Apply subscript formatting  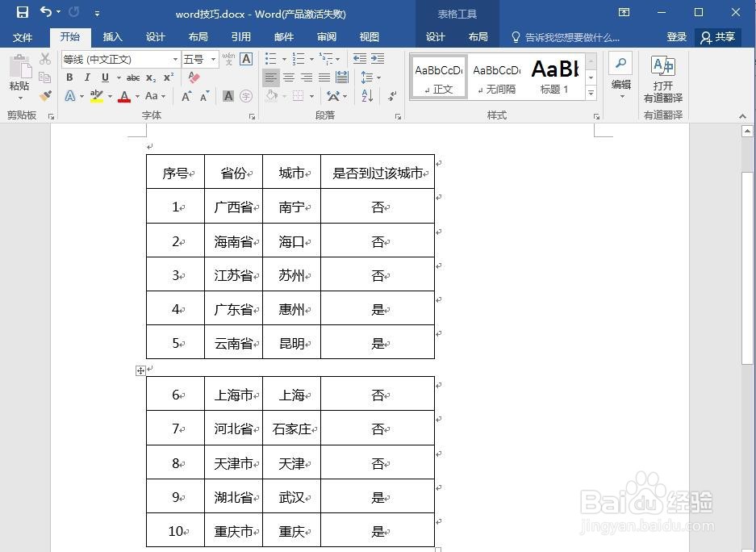[150, 77]
